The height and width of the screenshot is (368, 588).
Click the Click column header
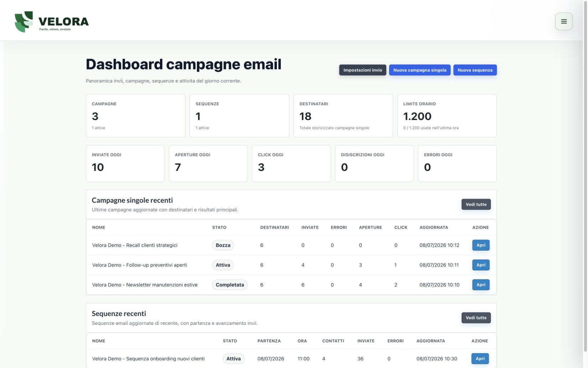pos(401,227)
